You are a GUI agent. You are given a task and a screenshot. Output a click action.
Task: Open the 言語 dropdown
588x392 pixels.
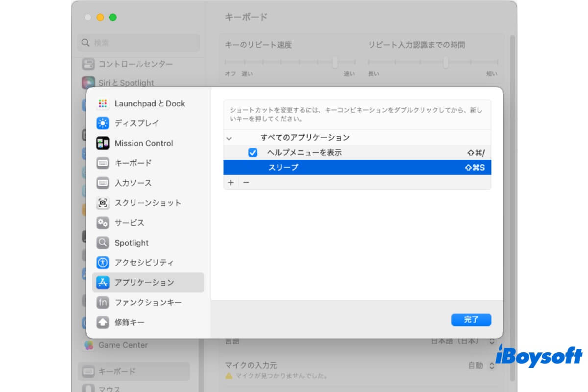[492, 341]
